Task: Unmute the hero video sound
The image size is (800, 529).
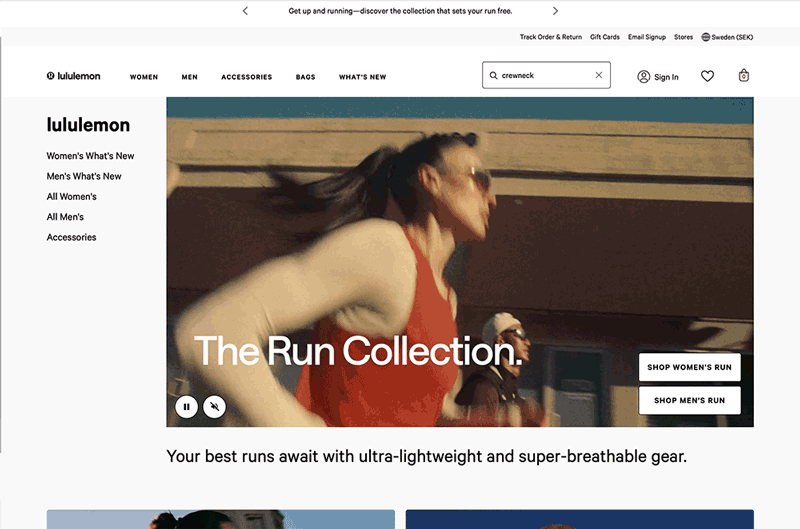Action: coord(214,407)
